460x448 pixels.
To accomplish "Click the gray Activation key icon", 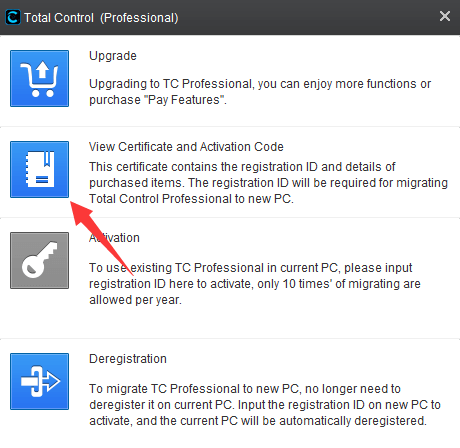I will (39, 260).
